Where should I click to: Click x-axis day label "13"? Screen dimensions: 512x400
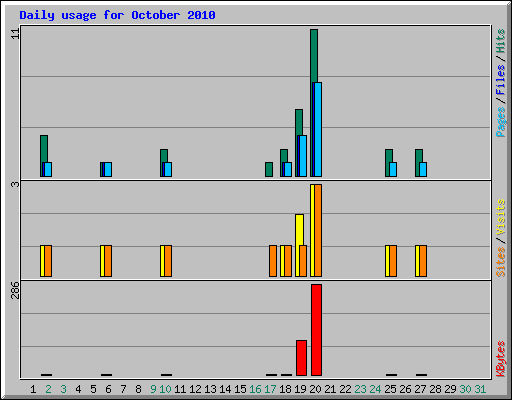210,389
